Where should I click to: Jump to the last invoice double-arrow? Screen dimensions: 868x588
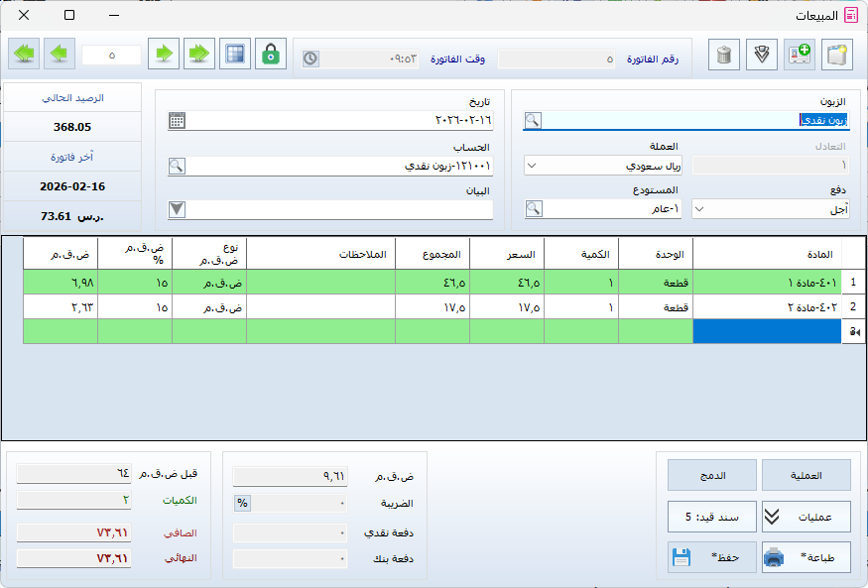pos(199,55)
